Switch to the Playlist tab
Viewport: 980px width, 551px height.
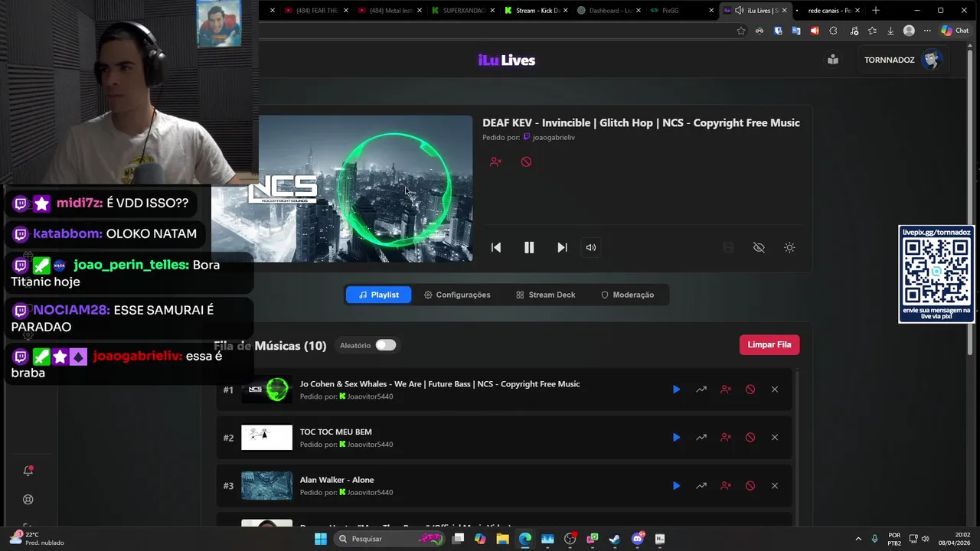(x=378, y=295)
